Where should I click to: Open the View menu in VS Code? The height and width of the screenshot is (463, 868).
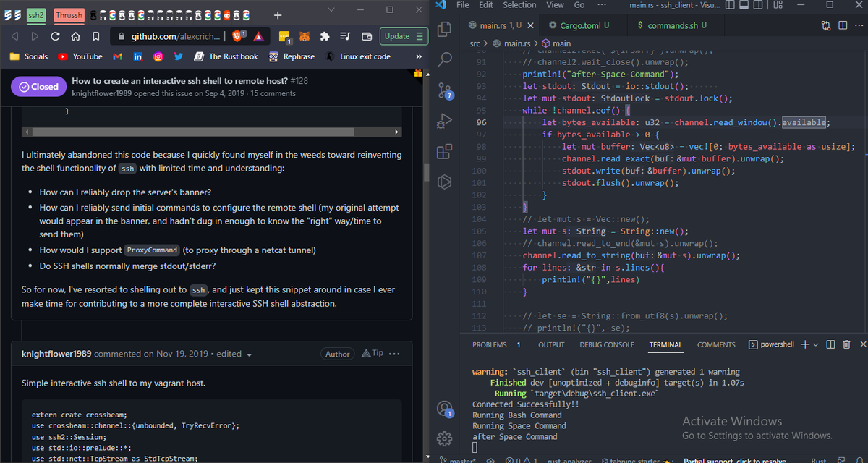(556, 5)
